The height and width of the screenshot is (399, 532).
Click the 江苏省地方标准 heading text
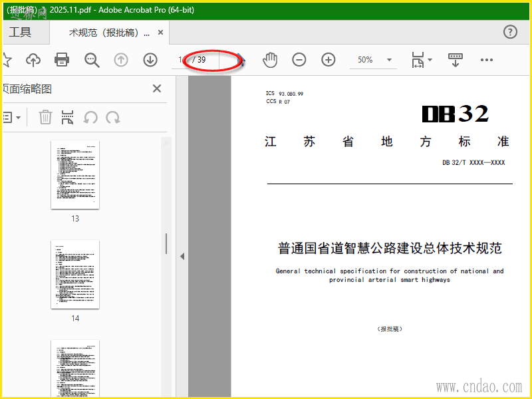point(387,142)
